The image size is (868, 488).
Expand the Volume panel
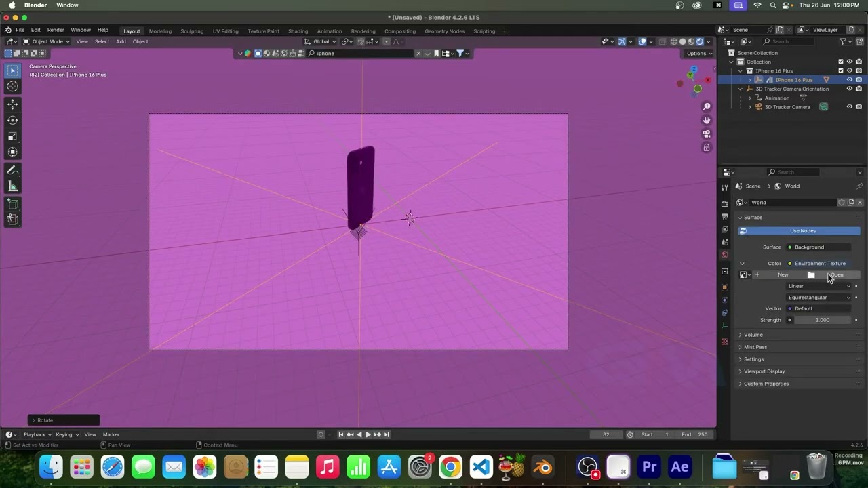click(753, 335)
